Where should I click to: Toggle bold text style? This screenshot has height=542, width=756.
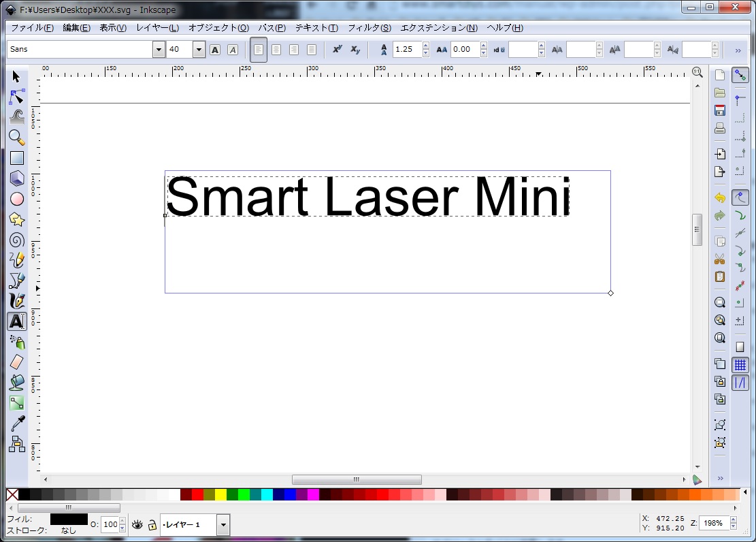point(215,50)
